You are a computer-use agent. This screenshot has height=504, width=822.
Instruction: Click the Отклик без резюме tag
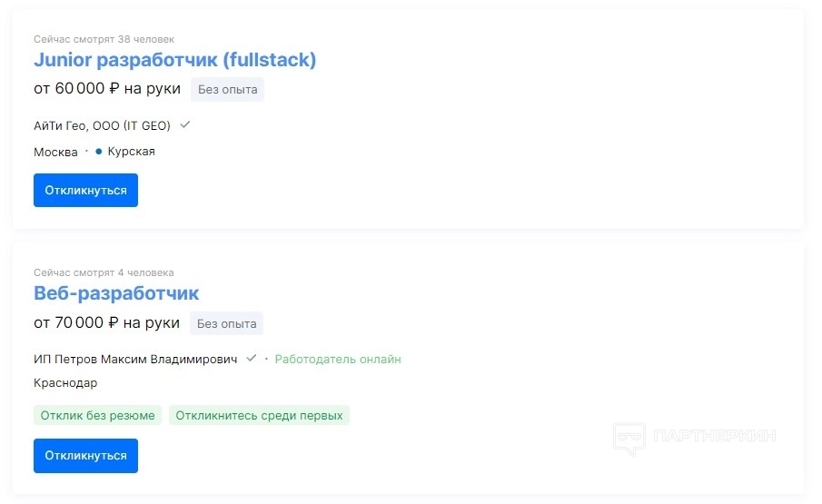pos(98,416)
